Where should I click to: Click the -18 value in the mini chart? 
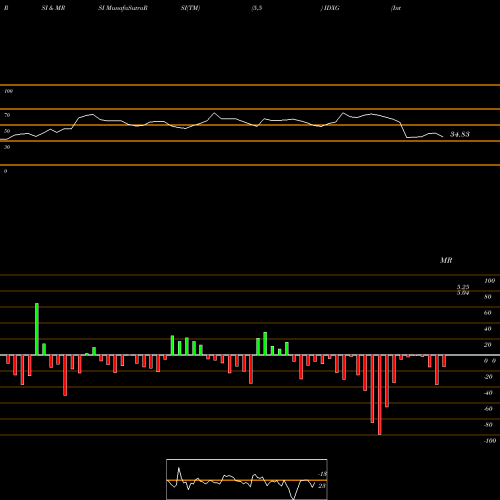click(x=322, y=474)
